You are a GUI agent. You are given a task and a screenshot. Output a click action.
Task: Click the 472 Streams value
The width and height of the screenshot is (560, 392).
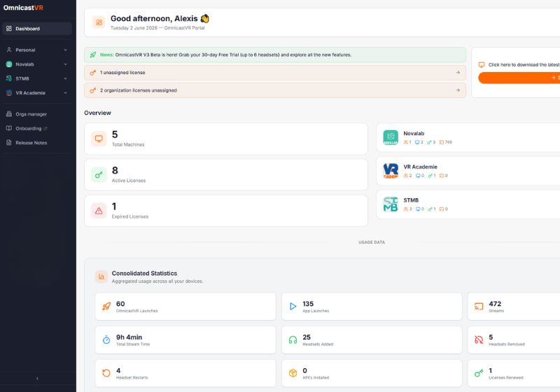click(x=495, y=304)
